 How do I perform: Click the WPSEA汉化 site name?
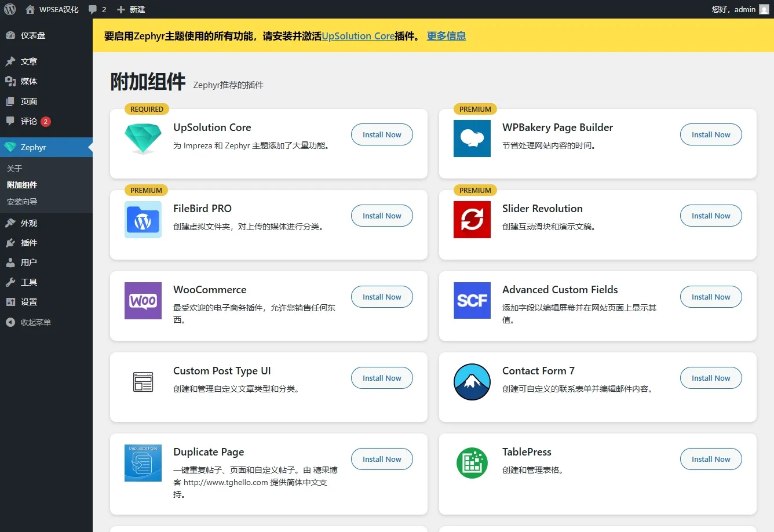tap(59, 9)
